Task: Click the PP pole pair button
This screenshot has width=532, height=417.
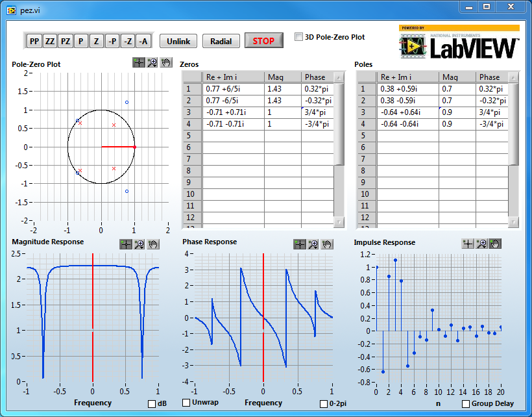Action: 34,41
